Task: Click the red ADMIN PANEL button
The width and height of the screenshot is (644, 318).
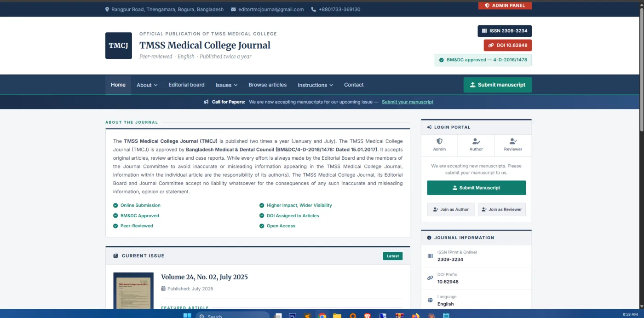Action: (x=505, y=6)
